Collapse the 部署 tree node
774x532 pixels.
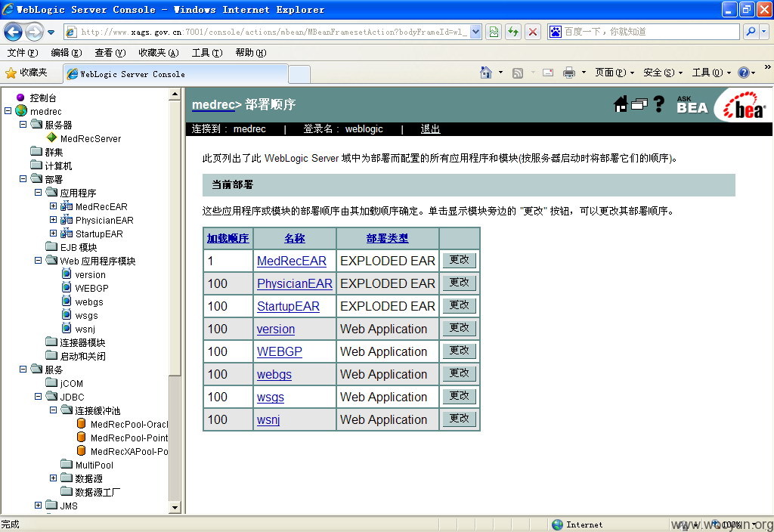pos(23,178)
